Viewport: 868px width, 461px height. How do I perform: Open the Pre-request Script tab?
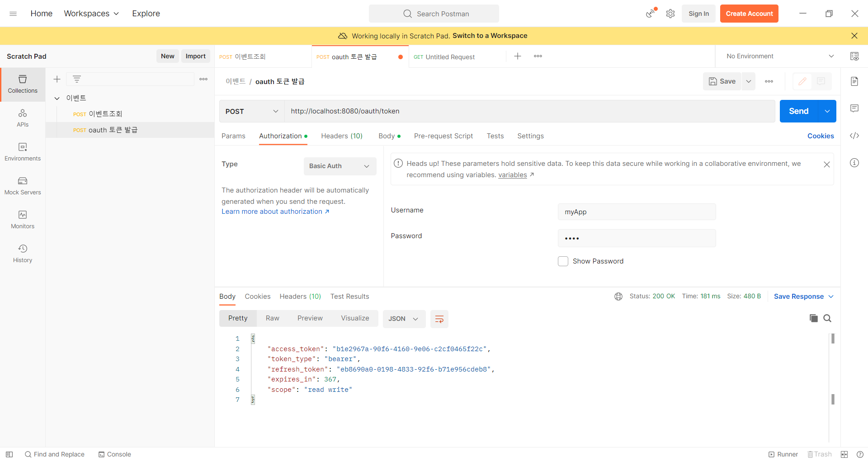[x=443, y=136]
